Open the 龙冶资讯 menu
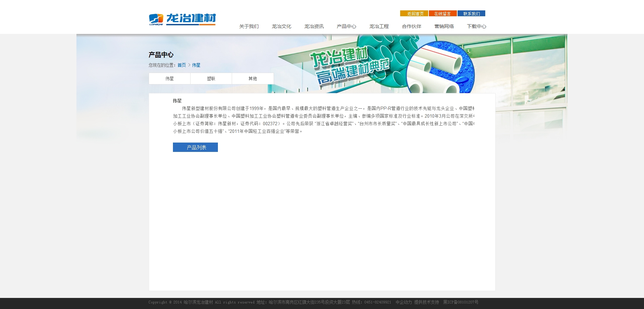The height and width of the screenshot is (309, 644). pos(314,26)
